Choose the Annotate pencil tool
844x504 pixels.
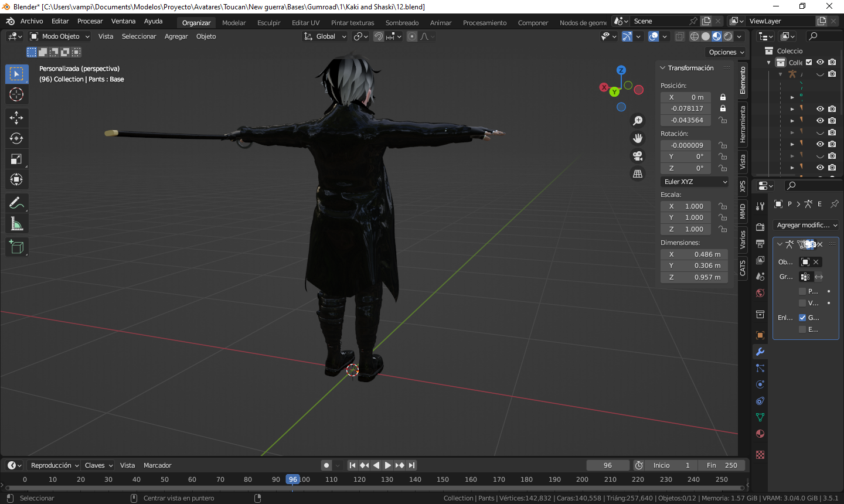(x=16, y=203)
